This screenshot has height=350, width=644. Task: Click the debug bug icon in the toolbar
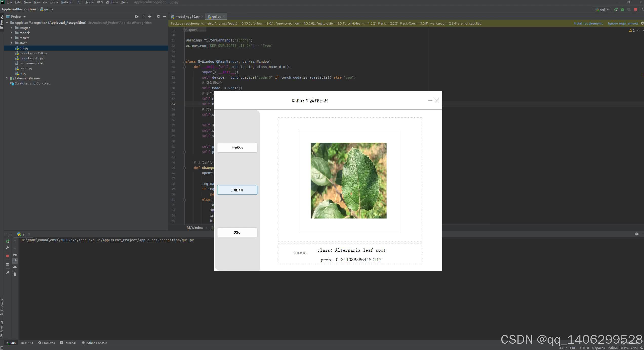(x=622, y=10)
